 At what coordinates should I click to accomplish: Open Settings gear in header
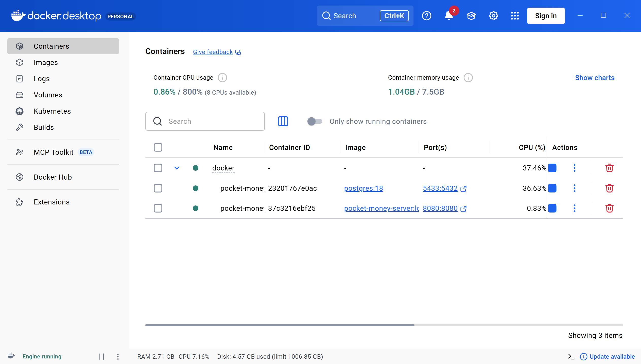[x=493, y=16]
